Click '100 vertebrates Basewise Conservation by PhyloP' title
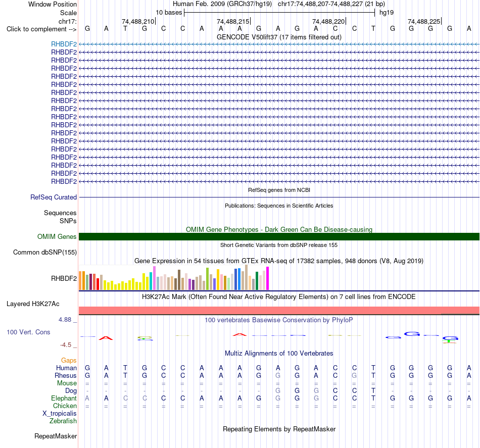 click(x=279, y=320)
